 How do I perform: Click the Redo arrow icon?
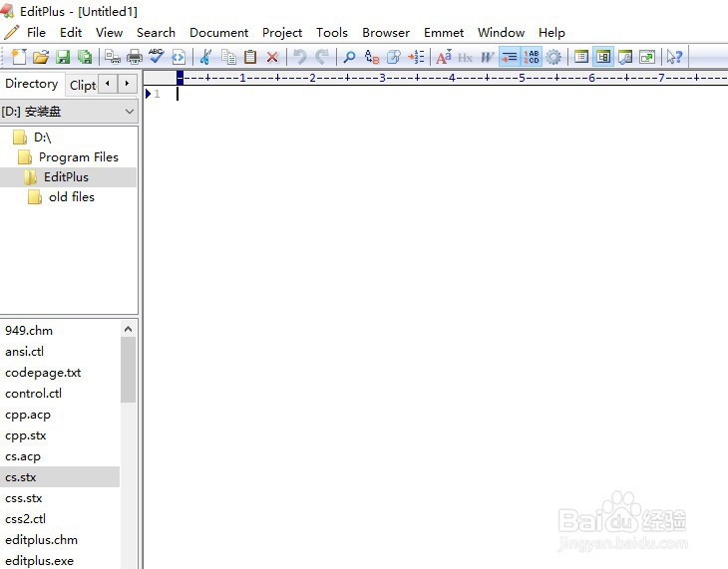(322, 57)
